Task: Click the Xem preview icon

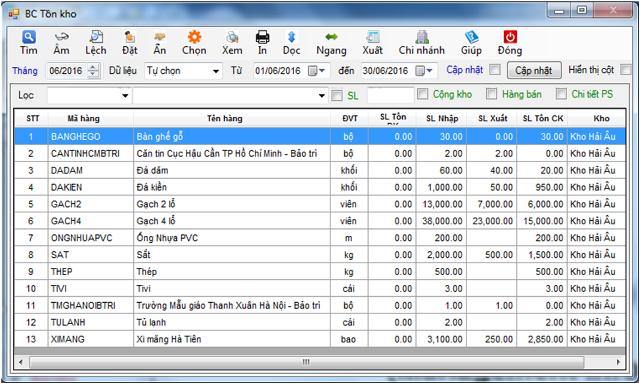Action: pyautogui.click(x=232, y=38)
